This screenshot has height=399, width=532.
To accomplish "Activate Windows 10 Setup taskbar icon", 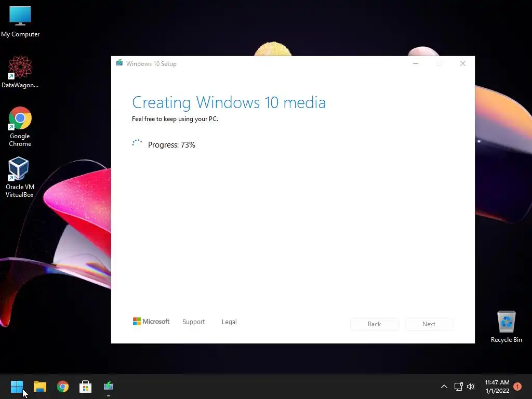I will [109, 386].
